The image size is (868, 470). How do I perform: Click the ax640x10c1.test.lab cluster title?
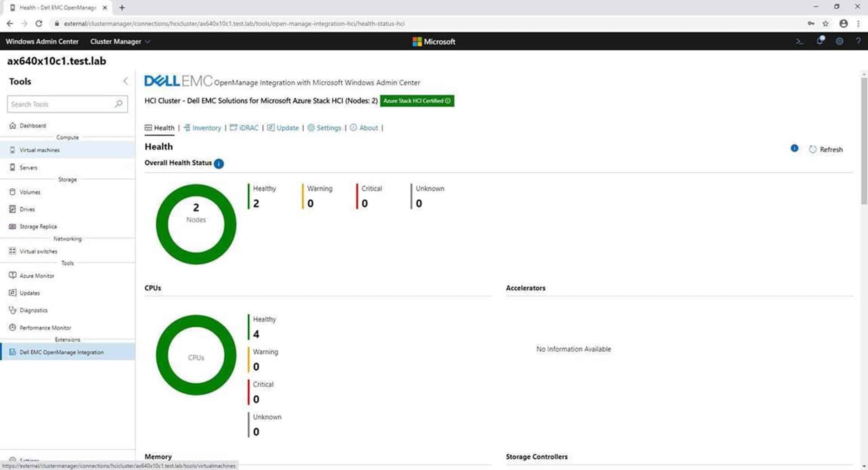[57, 61]
